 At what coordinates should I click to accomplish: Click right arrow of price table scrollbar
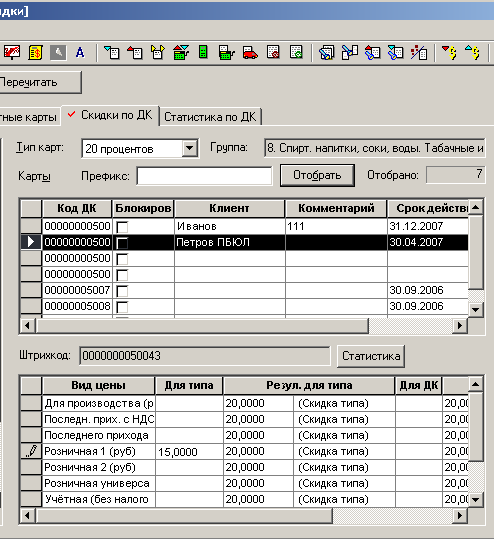tap(460, 515)
